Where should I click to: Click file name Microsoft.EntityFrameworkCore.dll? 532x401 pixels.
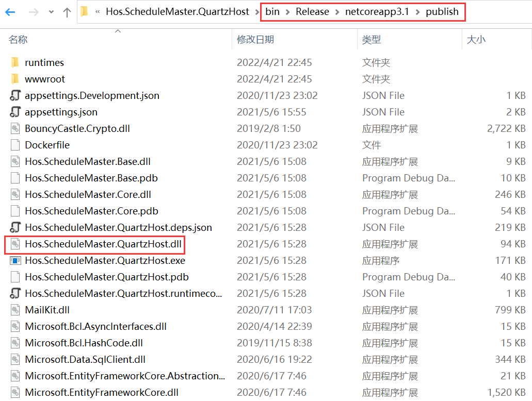102,393
